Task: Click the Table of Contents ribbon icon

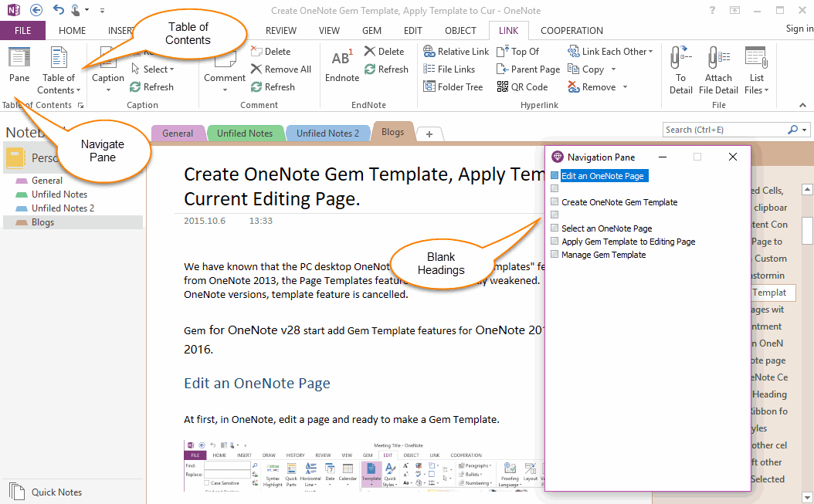Action: click(x=59, y=57)
